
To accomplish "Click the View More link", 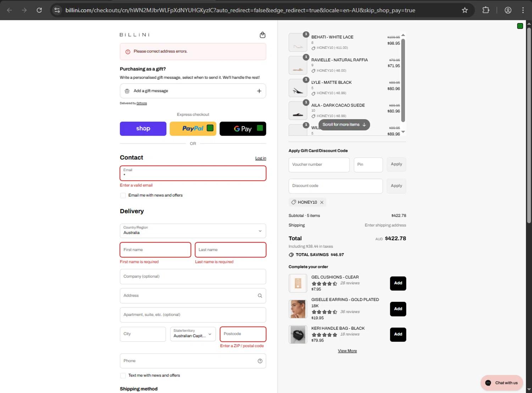I will 347,351.
